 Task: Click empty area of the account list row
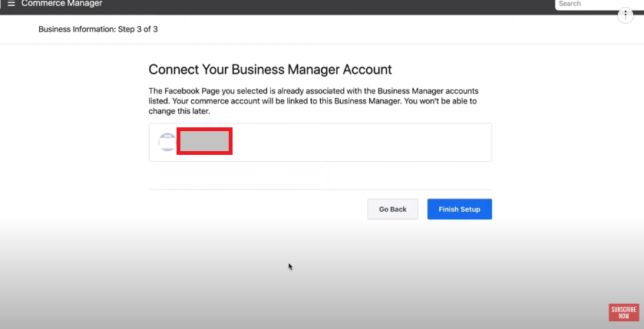362,143
